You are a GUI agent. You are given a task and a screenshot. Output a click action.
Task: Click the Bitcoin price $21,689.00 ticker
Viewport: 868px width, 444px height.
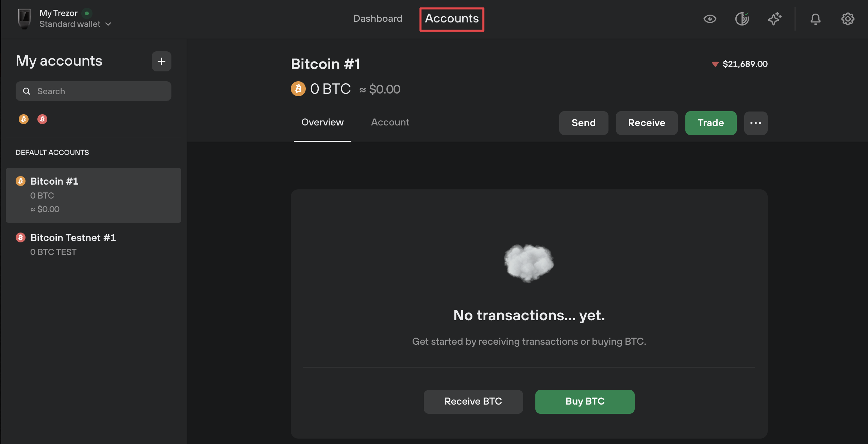pos(740,64)
